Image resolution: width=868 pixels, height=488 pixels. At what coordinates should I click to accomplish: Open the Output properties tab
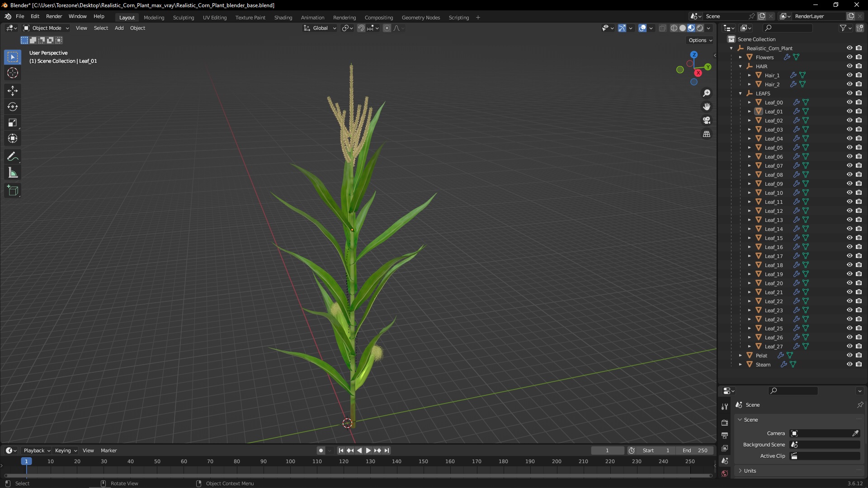[x=725, y=436]
